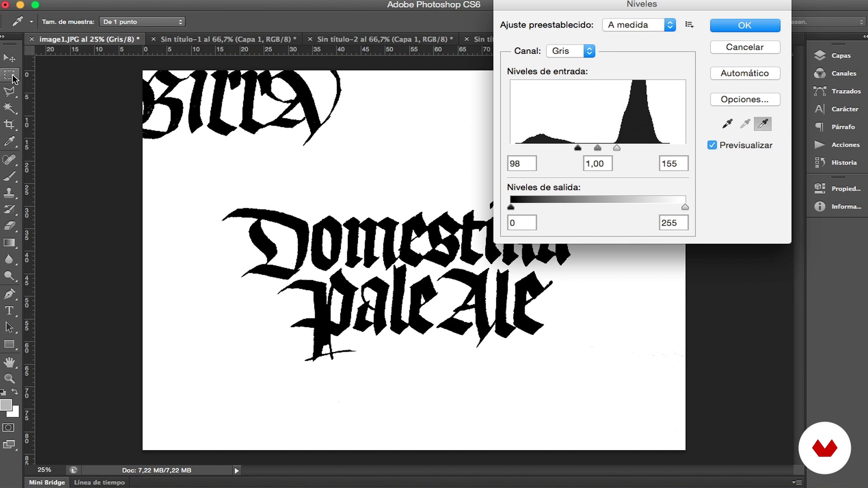
Task: Select the Clone Stamp tool
Action: (9, 192)
